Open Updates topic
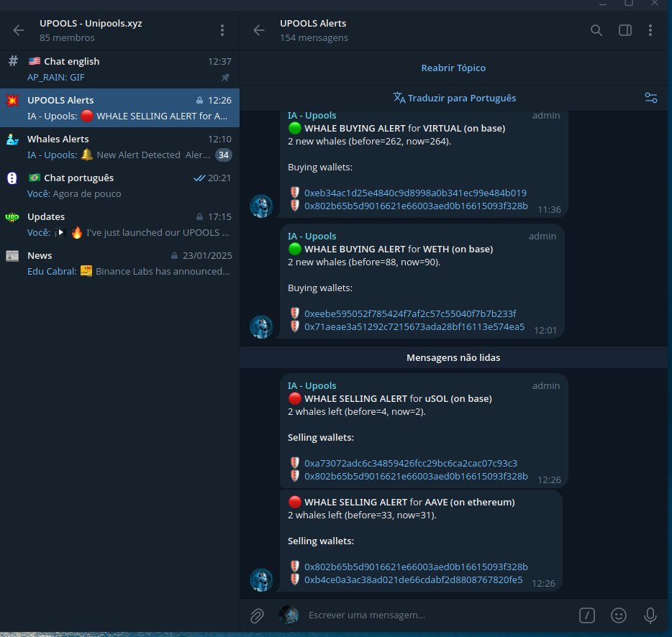 [119, 224]
